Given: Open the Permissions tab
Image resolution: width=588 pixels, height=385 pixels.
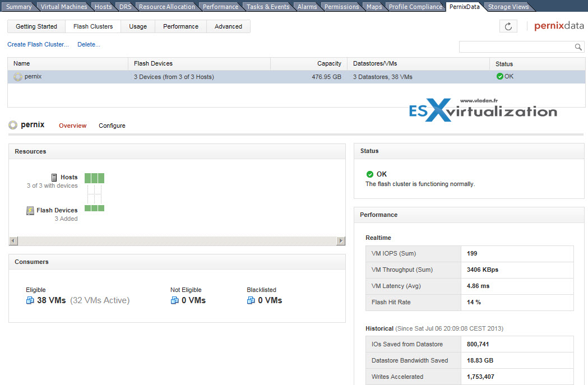Looking at the screenshot, I should point(341,7).
